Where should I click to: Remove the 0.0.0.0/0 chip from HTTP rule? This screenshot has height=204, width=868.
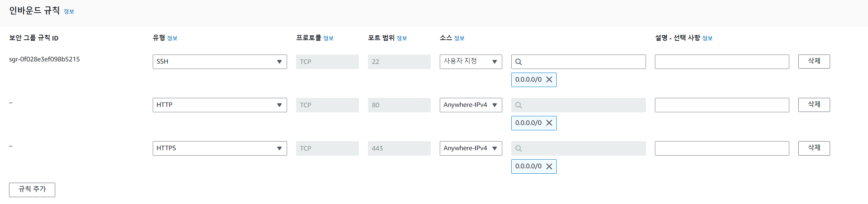[x=549, y=123]
